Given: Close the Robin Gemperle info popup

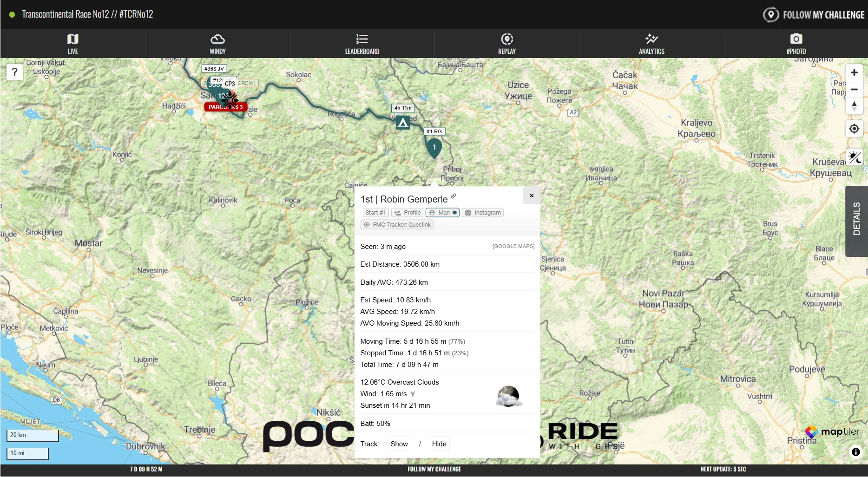Looking at the screenshot, I should tap(532, 196).
